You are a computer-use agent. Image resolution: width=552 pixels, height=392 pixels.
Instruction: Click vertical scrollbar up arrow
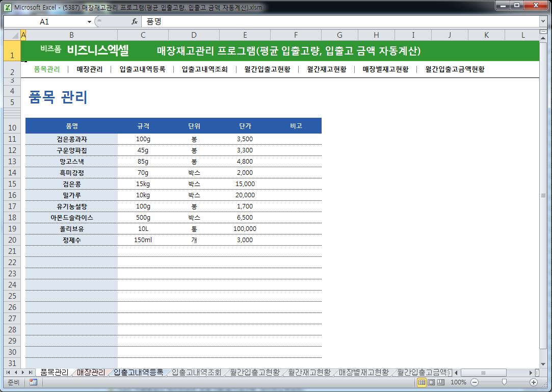543,37
